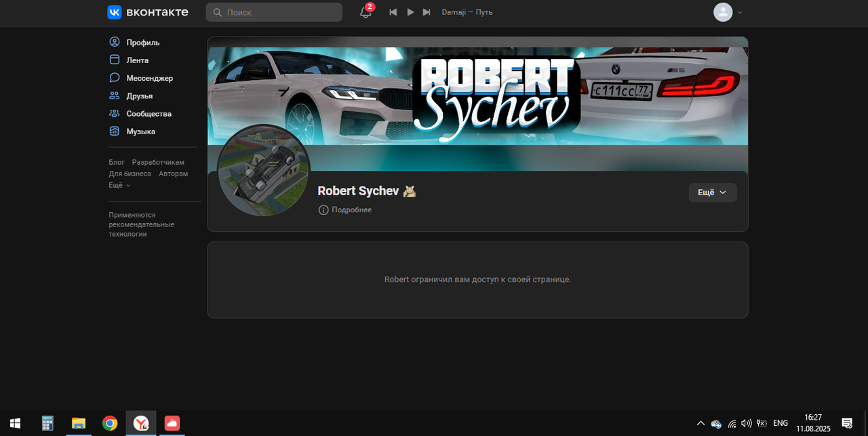Open the battery power tray icon
Viewport: 868px width, 436px height.
762,423
